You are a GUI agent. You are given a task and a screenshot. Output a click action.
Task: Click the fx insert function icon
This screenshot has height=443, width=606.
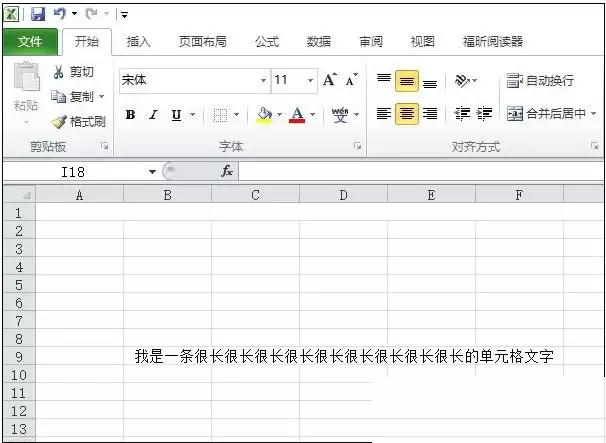pyautogui.click(x=227, y=171)
